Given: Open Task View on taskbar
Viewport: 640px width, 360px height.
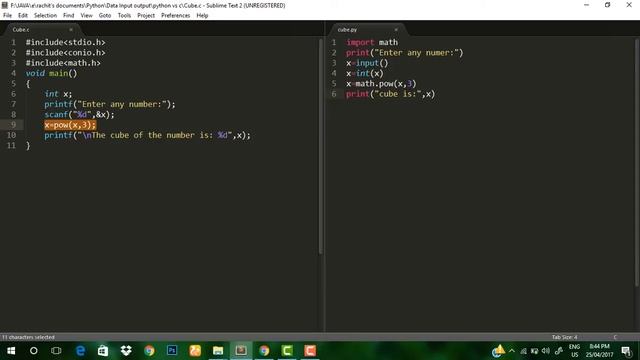Looking at the screenshot, I should pos(56,351).
